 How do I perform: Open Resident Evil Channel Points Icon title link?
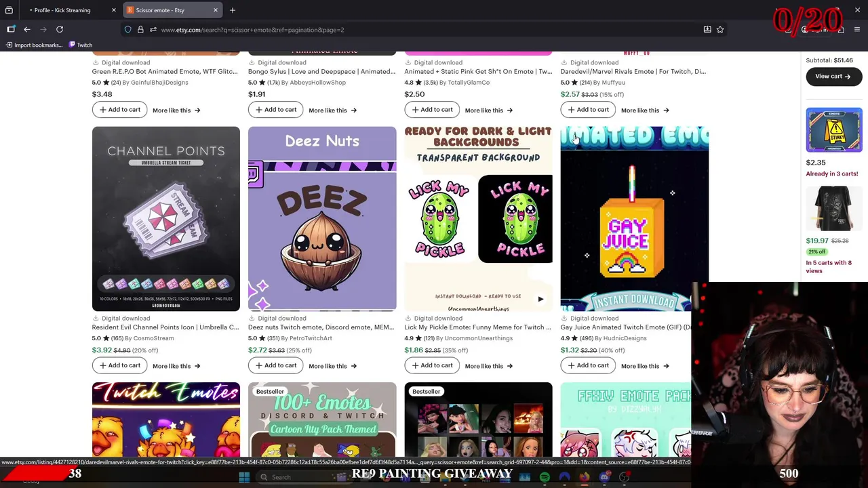point(165,327)
